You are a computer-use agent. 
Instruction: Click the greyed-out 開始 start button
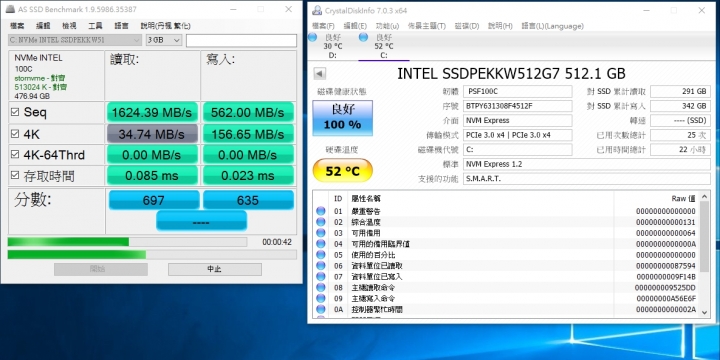coord(101,269)
